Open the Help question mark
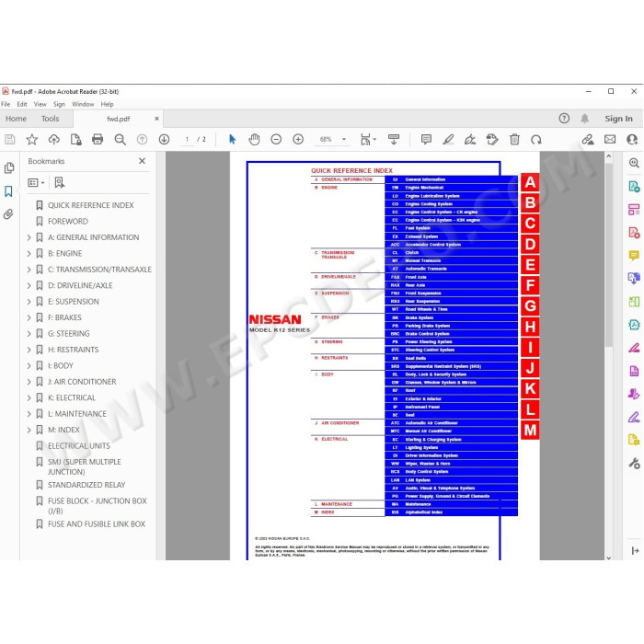 [564, 119]
